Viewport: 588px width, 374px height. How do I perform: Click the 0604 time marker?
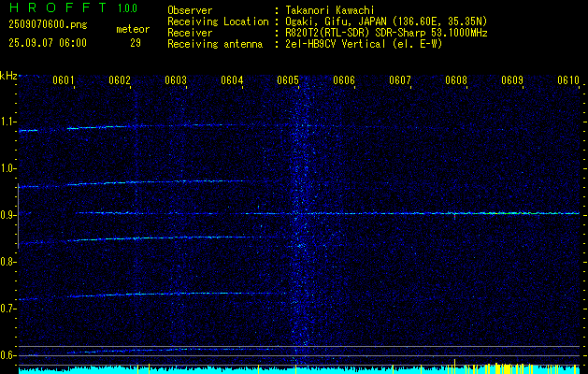pos(232,79)
